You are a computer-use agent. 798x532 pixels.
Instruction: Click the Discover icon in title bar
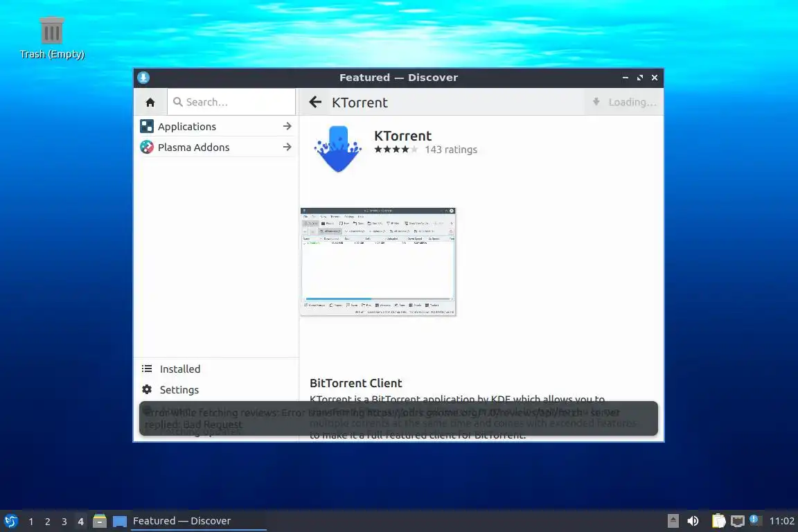pyautogui.click(x=143, y=78)
